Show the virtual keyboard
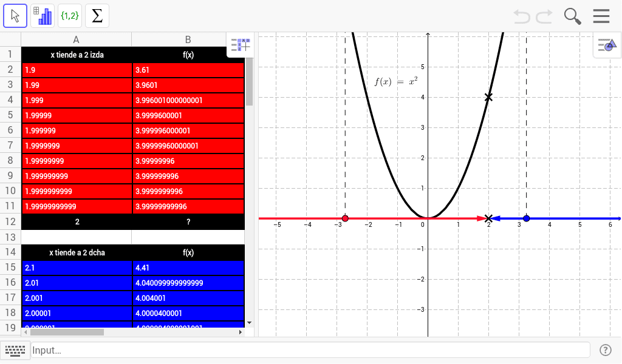 (x=15, y=351)
